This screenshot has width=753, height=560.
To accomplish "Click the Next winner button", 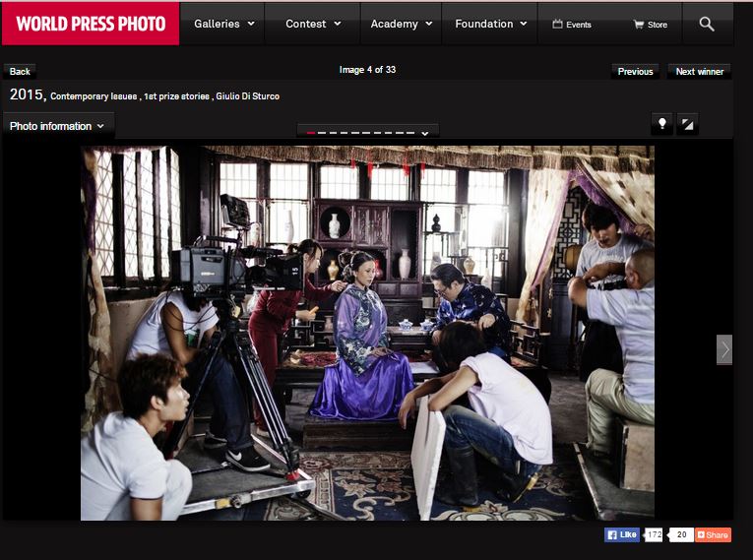I will coord(699,71).
